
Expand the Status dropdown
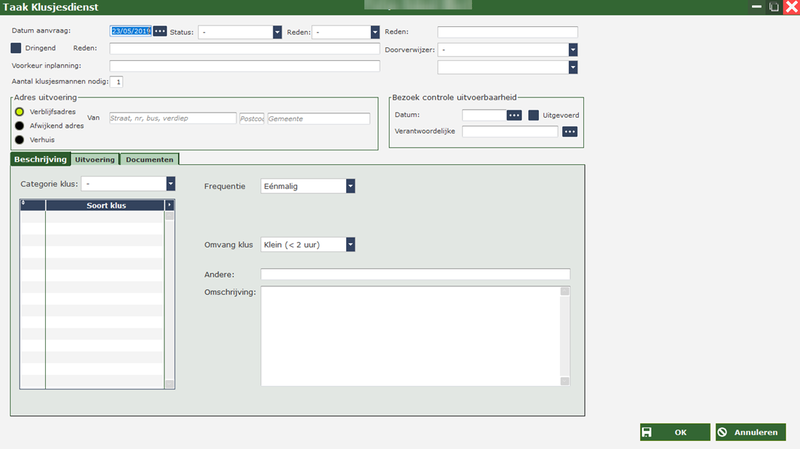pos(277,31)
